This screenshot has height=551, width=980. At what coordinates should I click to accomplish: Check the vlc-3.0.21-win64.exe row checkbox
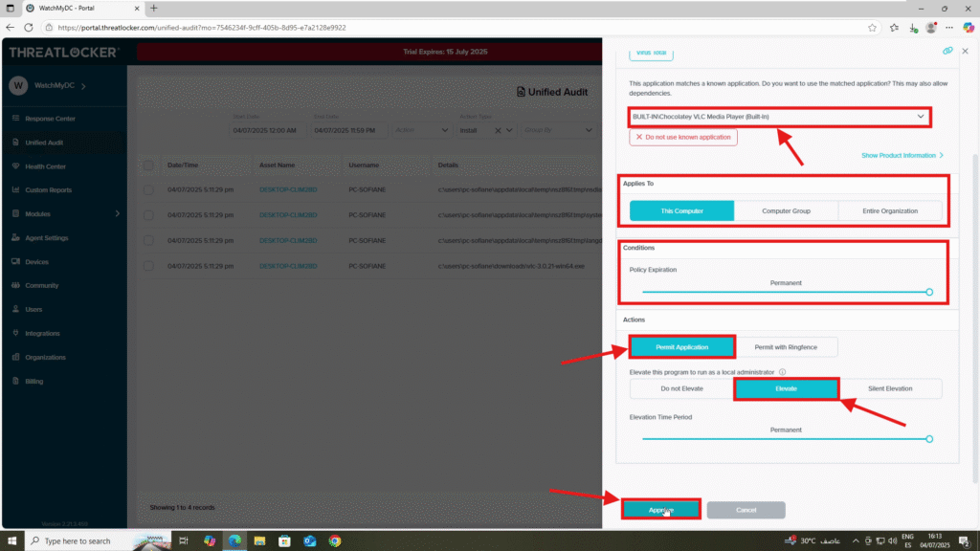tap(148, 266)
